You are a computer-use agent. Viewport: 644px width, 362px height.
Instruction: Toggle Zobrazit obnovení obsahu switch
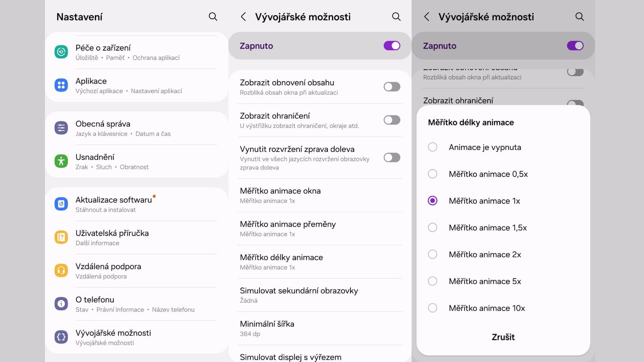392,87
